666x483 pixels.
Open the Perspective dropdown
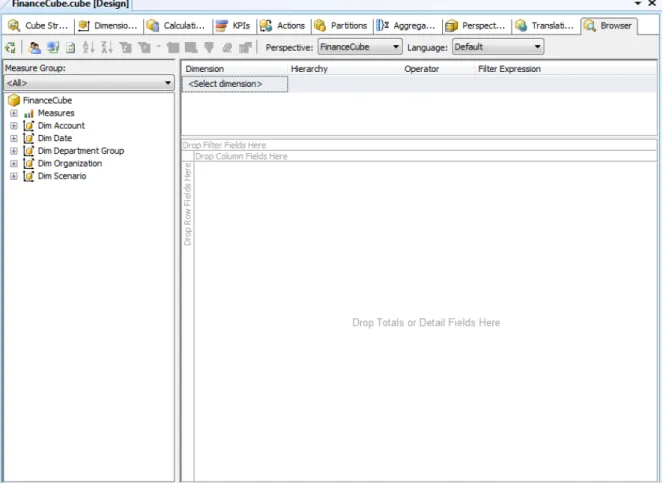pos(360,47)
